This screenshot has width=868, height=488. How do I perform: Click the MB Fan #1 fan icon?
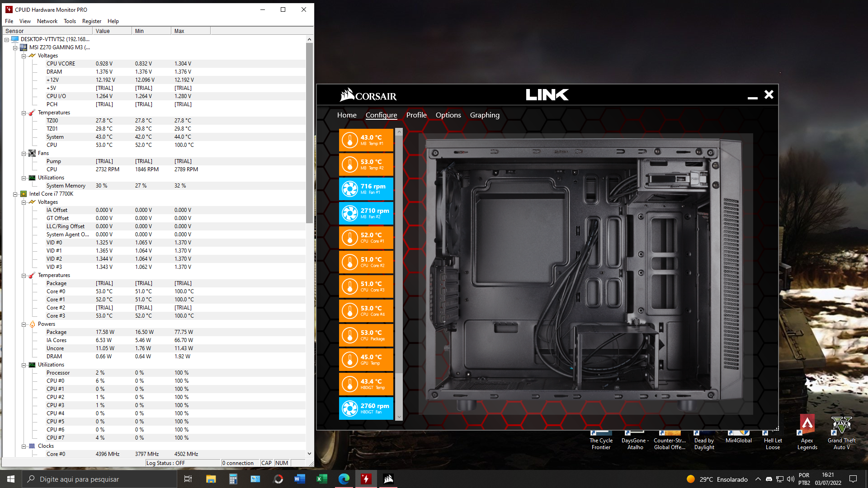point(349,189)
